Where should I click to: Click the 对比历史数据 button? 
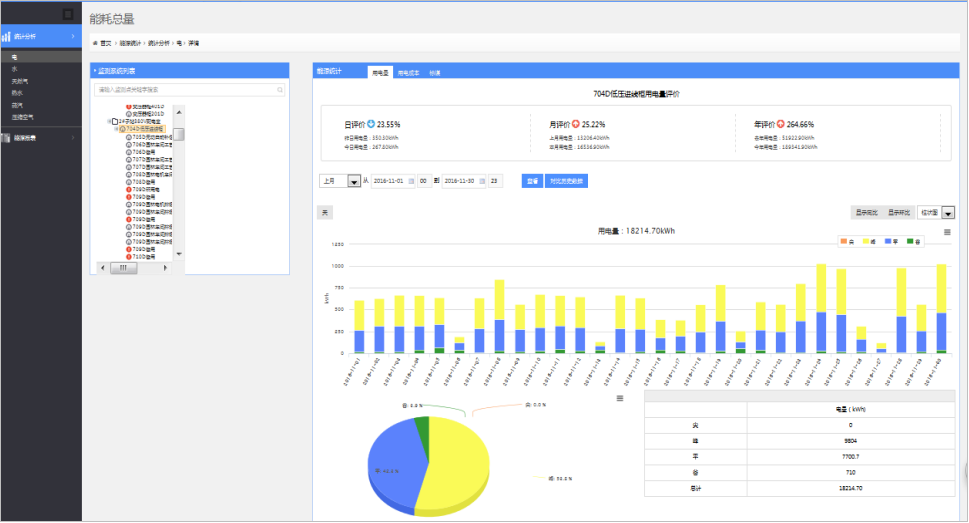point(566,181)
